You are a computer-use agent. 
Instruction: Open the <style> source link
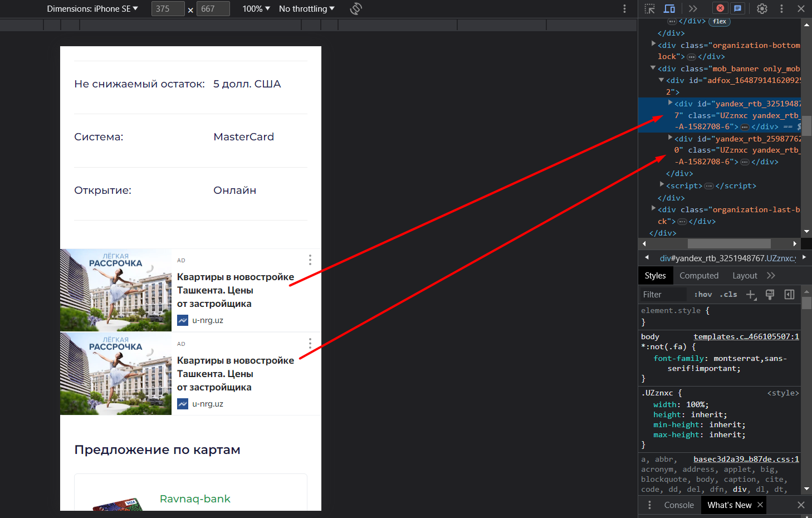(783, 393)
